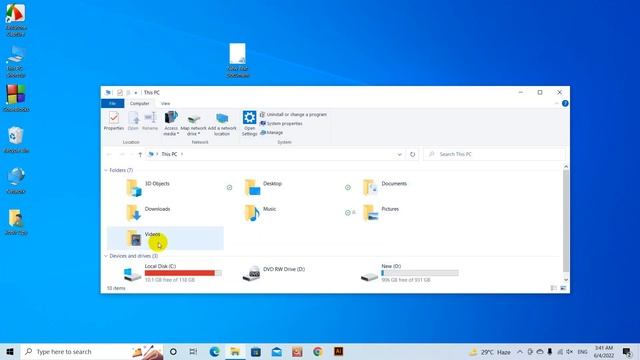The height and width of the screenshot is (360, 640).
Task: Open the Quick Access Toolbar customize dropdown
Action: point(136,93)
